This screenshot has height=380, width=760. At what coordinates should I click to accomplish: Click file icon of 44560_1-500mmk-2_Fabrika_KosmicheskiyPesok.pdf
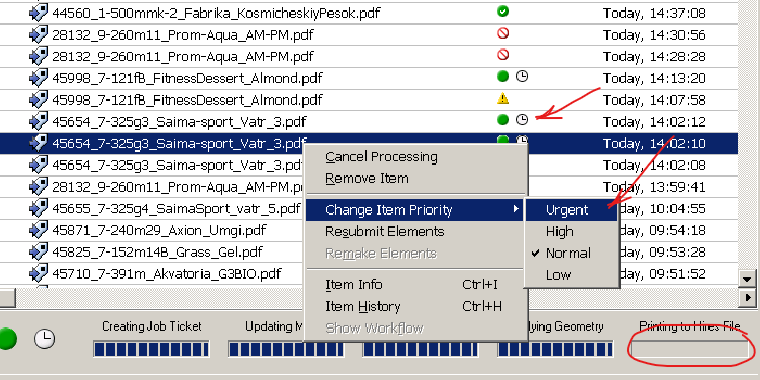tap(38, 12)
